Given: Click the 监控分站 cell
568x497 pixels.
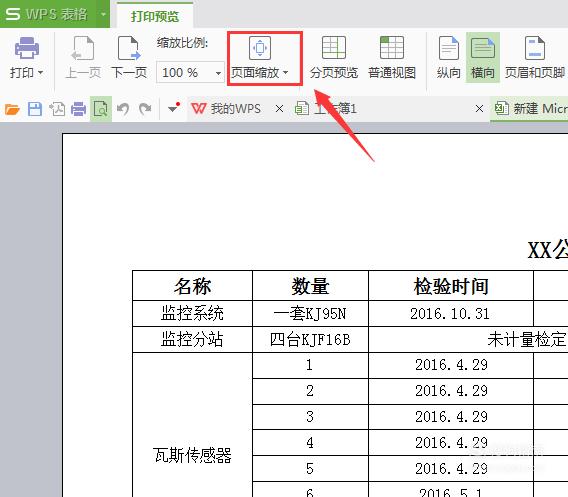Looking at the screenshot, I should click(192, 339).
